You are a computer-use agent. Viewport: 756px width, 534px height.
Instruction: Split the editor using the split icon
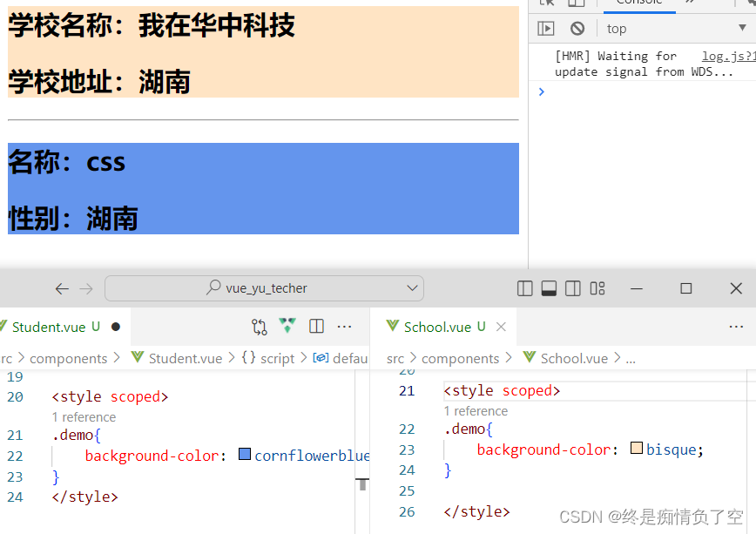point(316,325)
